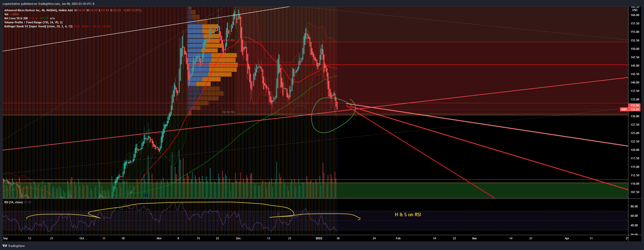Viewport: 644px width, 250px height.
Task: Click the 135.00 price axis label
Action: coord(635,100)
